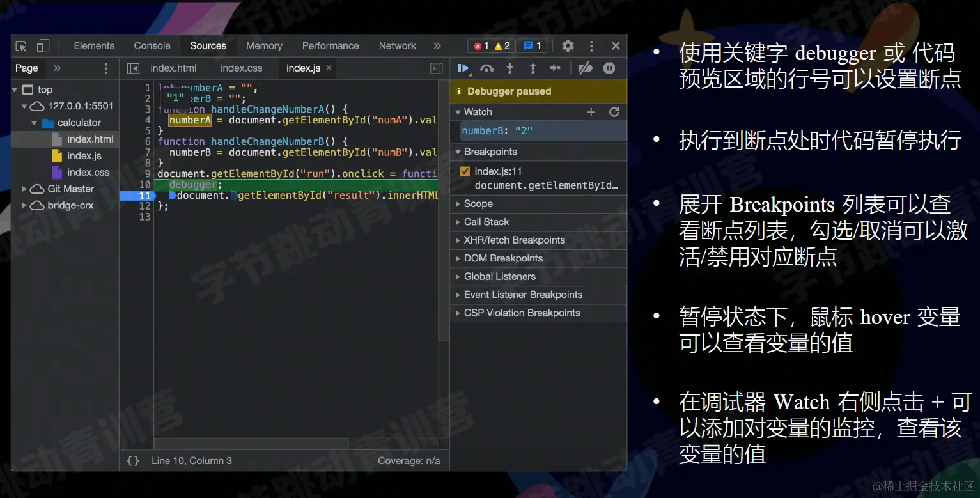Click the blue issues count badge
The height and width of the screenshot is (498, 980).
click(532, 46)
